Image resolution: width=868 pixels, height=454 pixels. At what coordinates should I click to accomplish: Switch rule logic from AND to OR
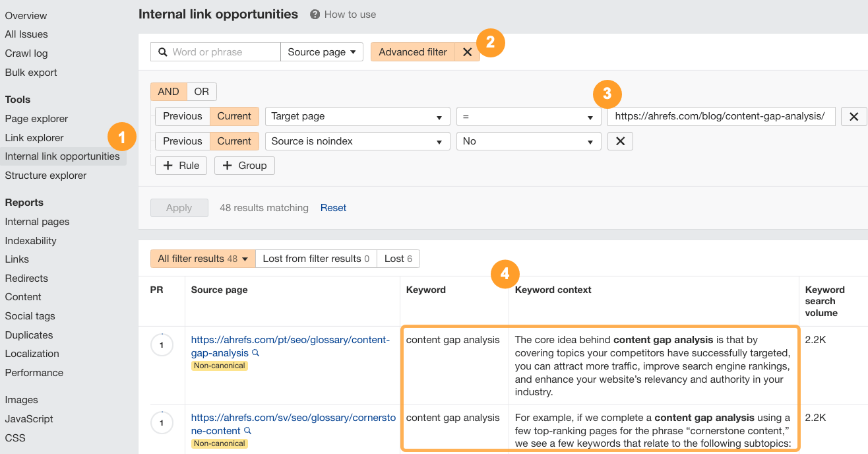(201, 91)
